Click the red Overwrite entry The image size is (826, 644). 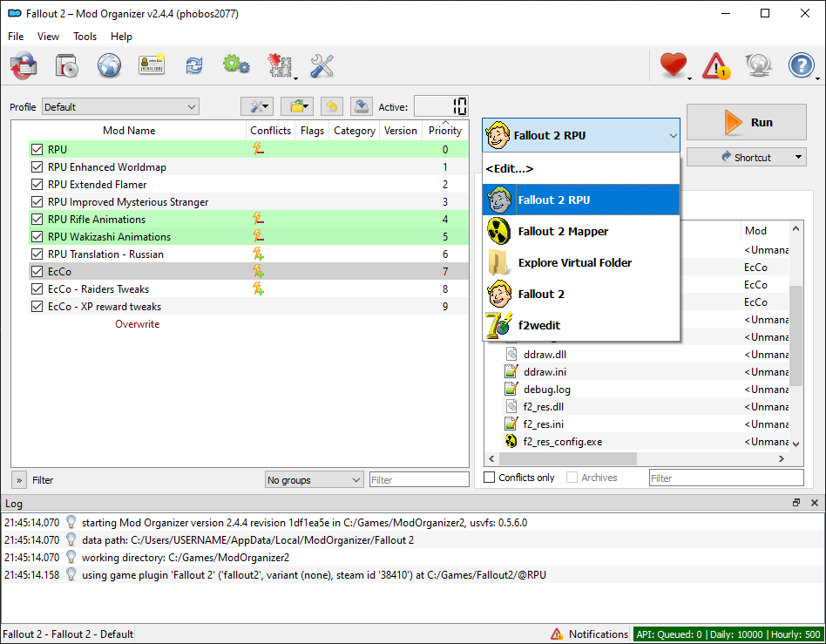(137, 323)
